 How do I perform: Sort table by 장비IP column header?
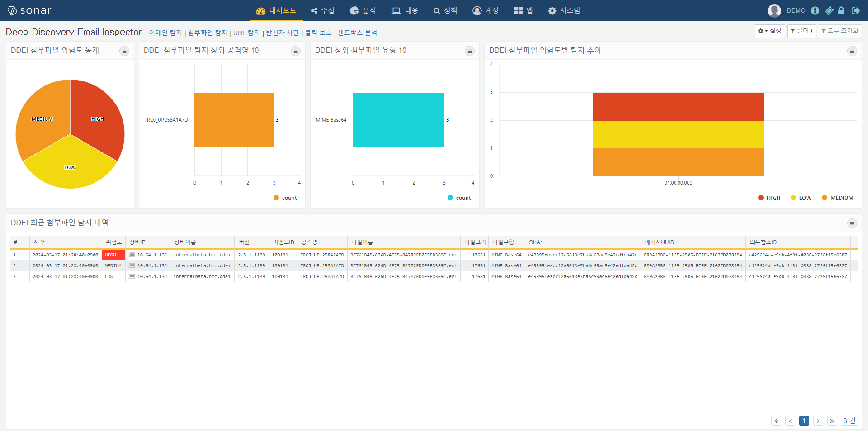coord(148,242)
